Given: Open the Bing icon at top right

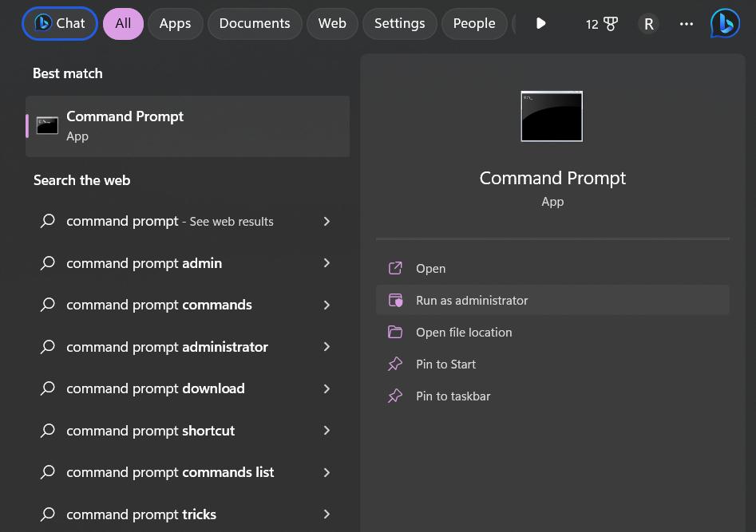Looking at the screenshot, I should pyautogui.click(x=725, y=23).
